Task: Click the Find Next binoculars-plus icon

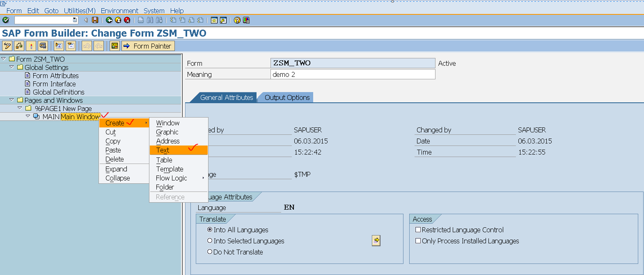Action: coord(159,20)
